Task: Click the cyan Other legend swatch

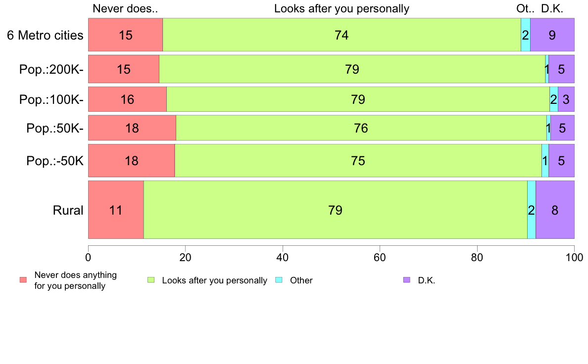Action: pos(279,280)
